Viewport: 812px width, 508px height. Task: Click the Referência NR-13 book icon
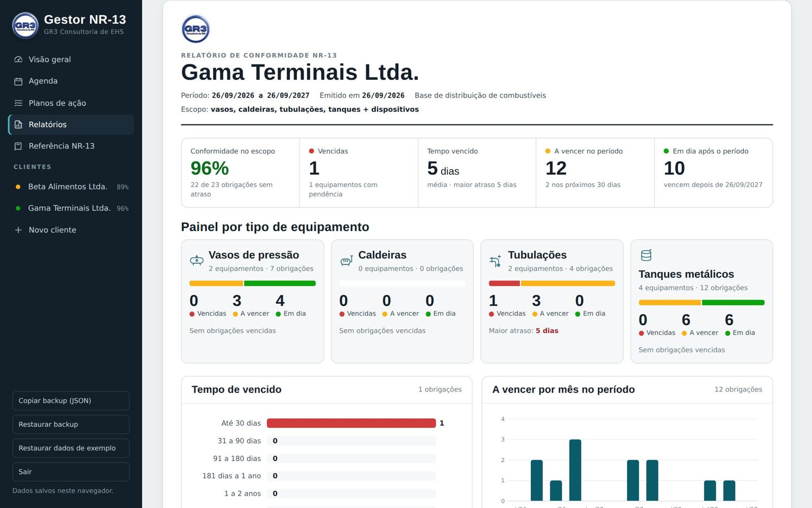pyautogui.click(x=18, y=146)
